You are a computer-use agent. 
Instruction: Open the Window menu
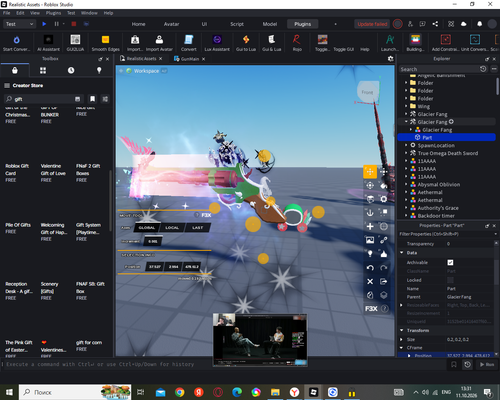89,13
